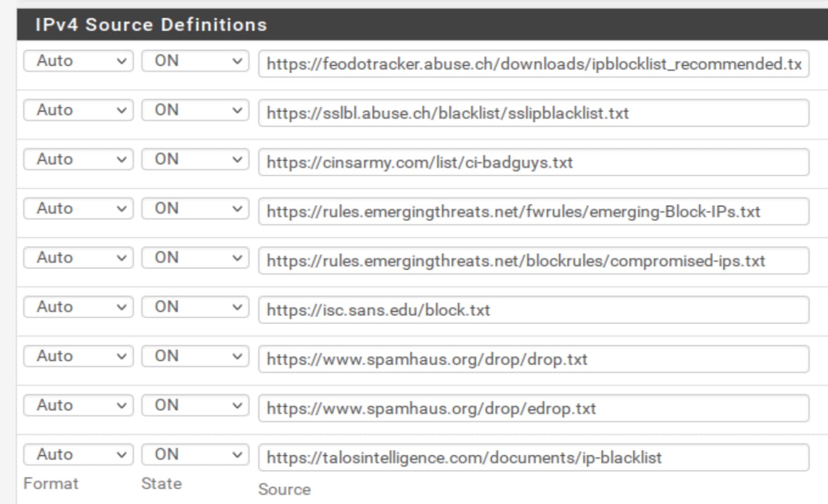828x504 pixels.
Task: Edit the emerging-Block-IPs.txt source field
Action: (534, 212)
